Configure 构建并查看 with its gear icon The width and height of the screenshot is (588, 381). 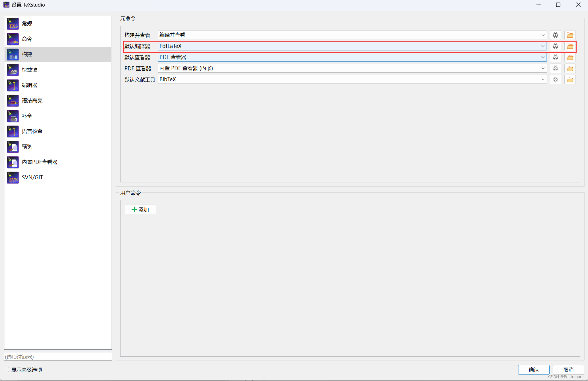556,35
